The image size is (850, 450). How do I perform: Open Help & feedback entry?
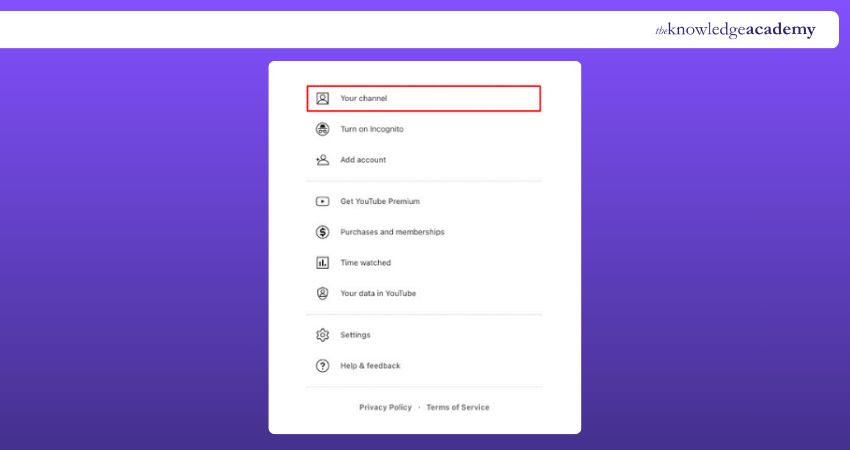tap(370, 366)
